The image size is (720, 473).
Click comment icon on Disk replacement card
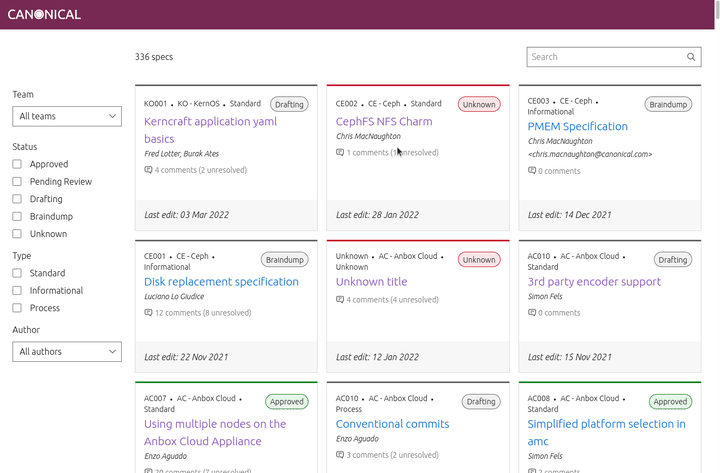(x=148, y=313)
